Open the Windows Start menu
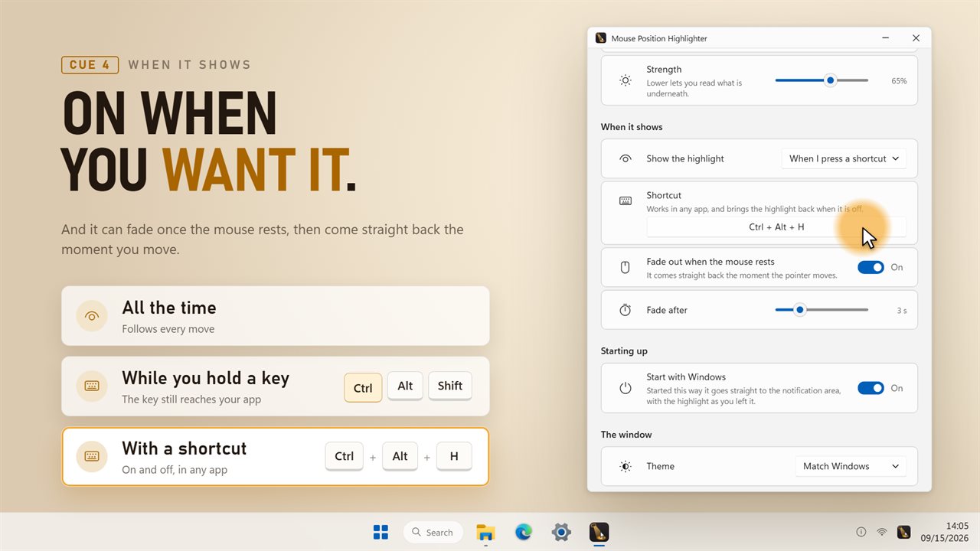Image resolution: width=980 pixels, height=551 pixels. click(x=381, y=532)
